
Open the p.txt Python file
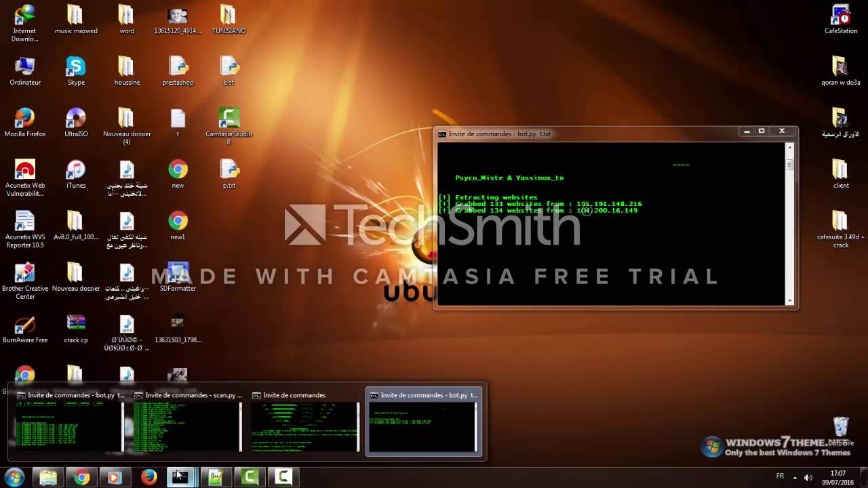tap(229, 174)
